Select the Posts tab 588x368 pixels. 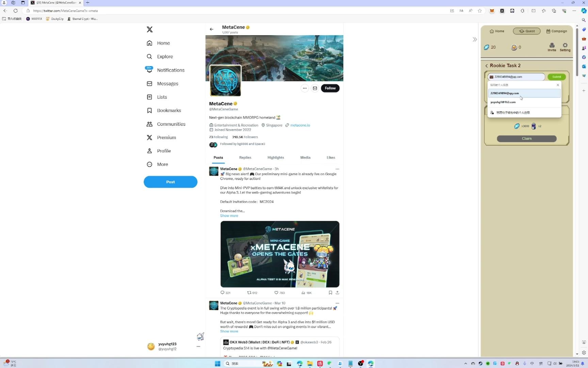218,157
